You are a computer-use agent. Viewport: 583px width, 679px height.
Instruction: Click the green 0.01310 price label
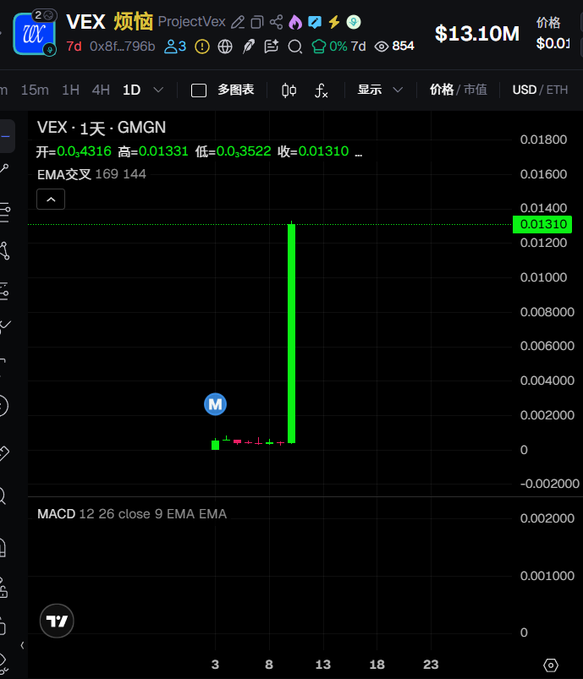point(542,224)
